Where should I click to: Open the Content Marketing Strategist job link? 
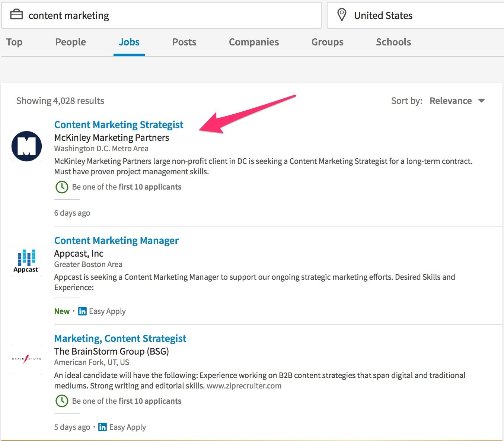tap(119, 125)
